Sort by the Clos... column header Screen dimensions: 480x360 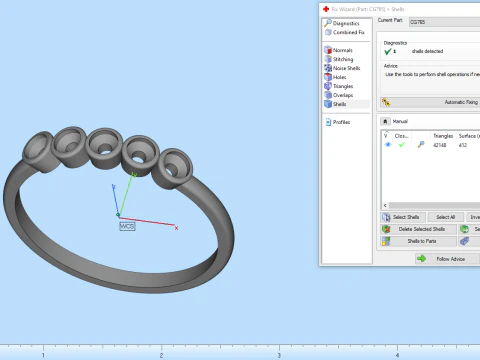(401, 136)
